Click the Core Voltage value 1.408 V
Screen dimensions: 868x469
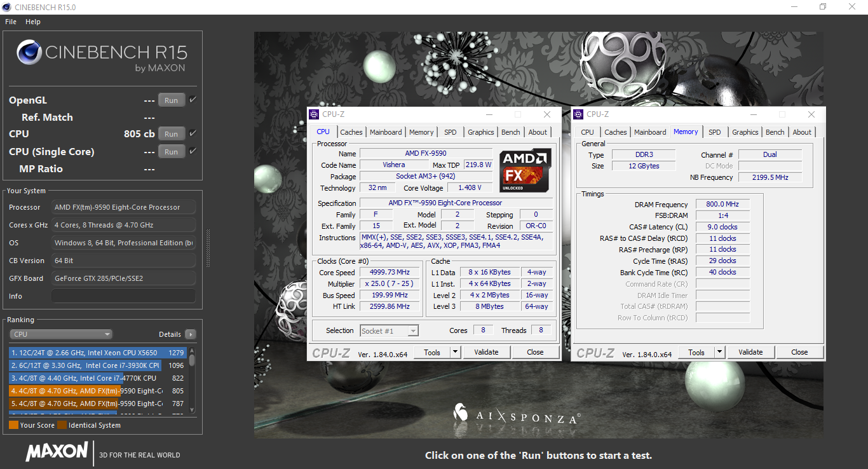tap(470, 187)
